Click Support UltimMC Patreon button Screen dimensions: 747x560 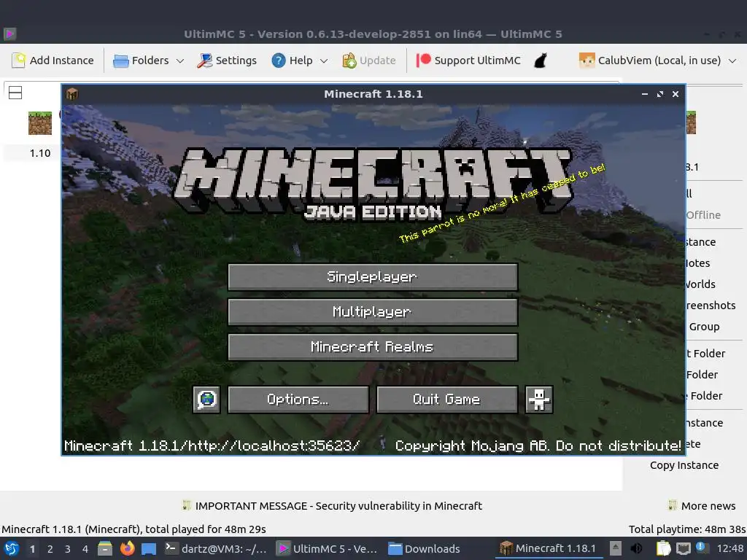tap(468, 61)
